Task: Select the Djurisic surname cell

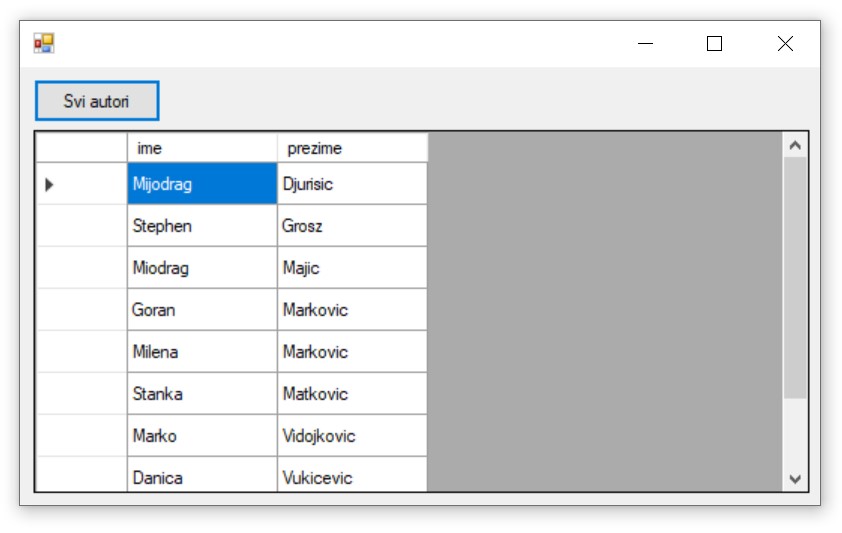Action: [x=352, y=184]
